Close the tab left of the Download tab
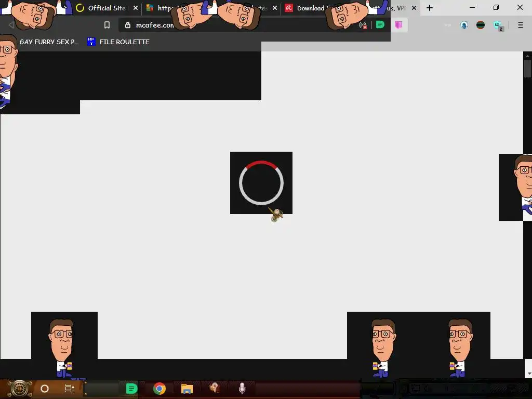Screen dimensions: 532x399 (275, 8)
